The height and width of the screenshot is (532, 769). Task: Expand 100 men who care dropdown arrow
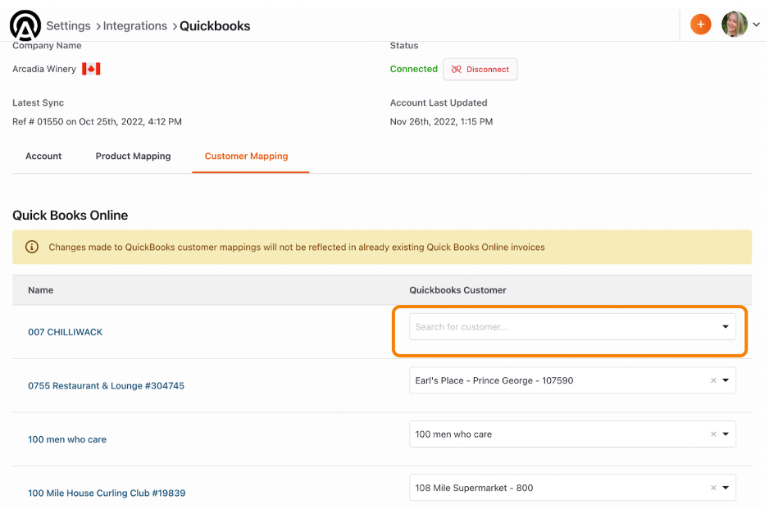click(x=726, y=434)
